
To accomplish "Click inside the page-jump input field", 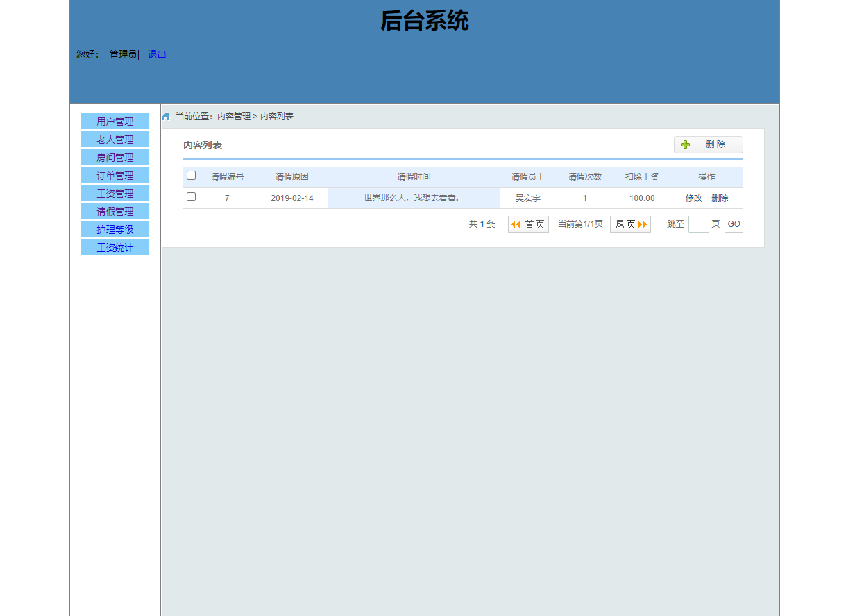I will (698, 224).
